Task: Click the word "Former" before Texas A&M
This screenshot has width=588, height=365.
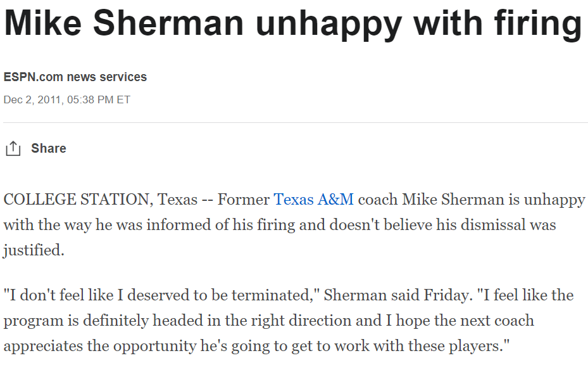Action: coord(243,200)
